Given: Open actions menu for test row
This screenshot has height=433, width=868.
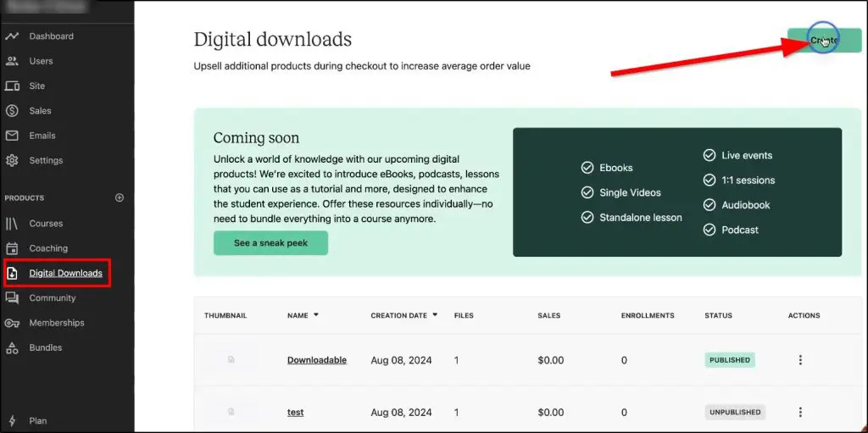Looking at the screenshot, I should tap(800, 412).
